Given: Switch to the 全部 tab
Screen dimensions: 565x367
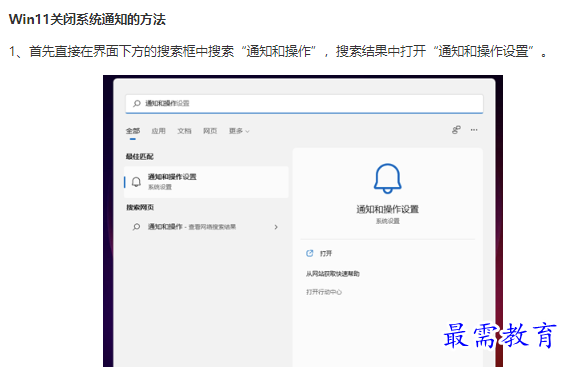Looking at the screenshot, I should 133,131.
